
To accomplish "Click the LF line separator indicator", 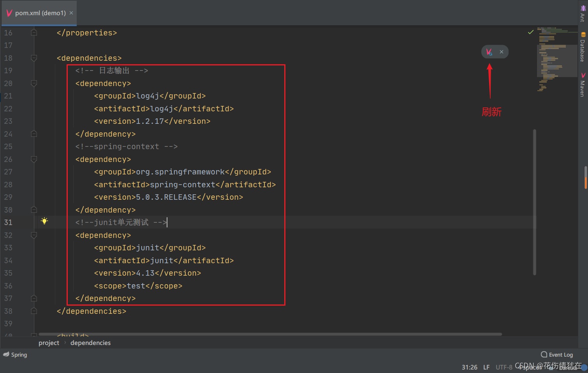I will pyautogui.click(x=486, y=367).
